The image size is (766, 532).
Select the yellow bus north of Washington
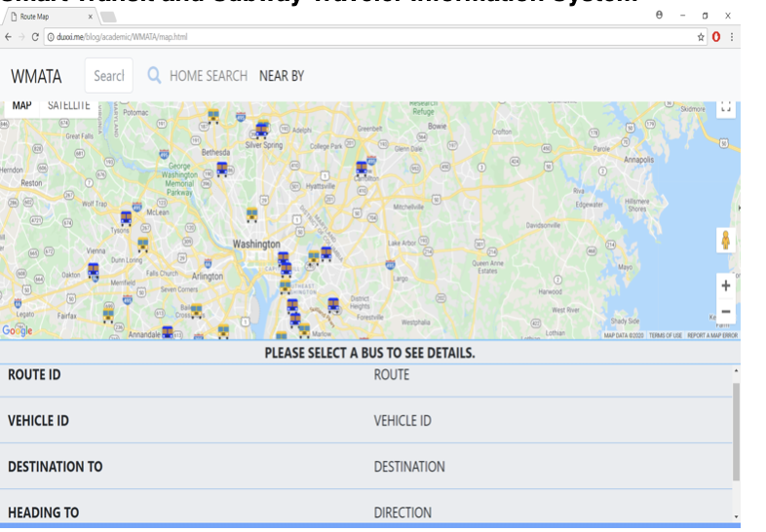(x=251, y=214)
